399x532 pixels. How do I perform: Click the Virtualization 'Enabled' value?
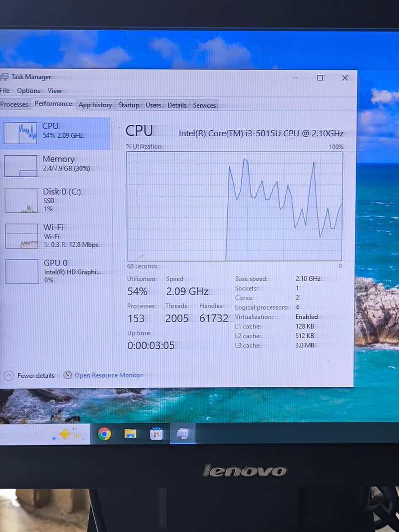[307, 316]
